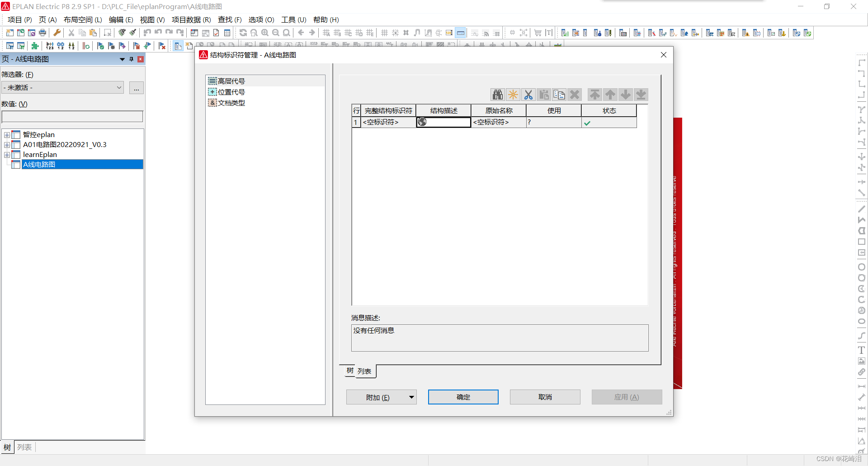Click the 完整结构标识符 column header

click(388, 110)
